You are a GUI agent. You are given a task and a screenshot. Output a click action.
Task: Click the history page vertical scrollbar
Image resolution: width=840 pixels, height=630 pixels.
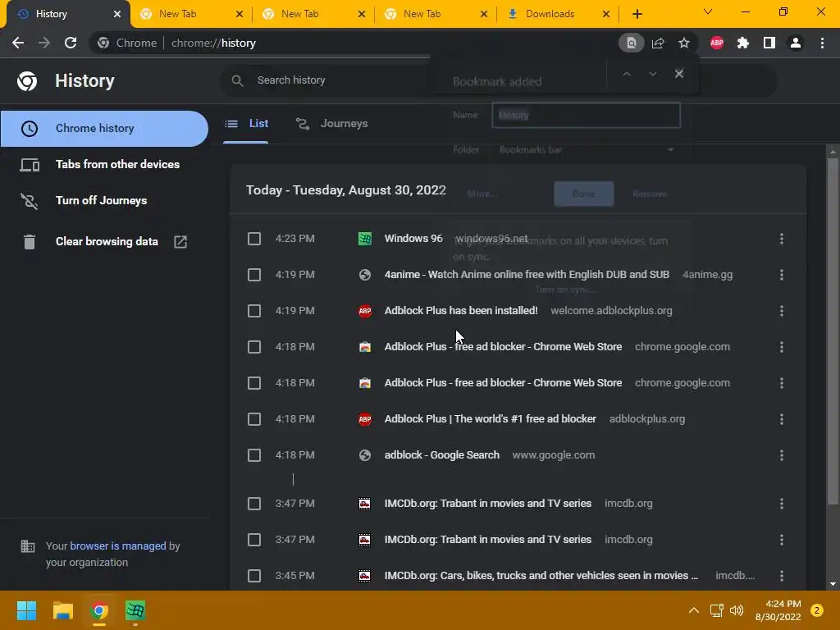tap(833, 332)
